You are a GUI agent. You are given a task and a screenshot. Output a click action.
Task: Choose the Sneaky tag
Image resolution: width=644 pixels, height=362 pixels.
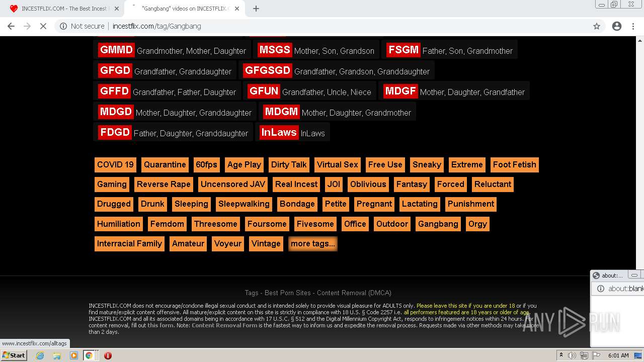click(x=427, y=164)
